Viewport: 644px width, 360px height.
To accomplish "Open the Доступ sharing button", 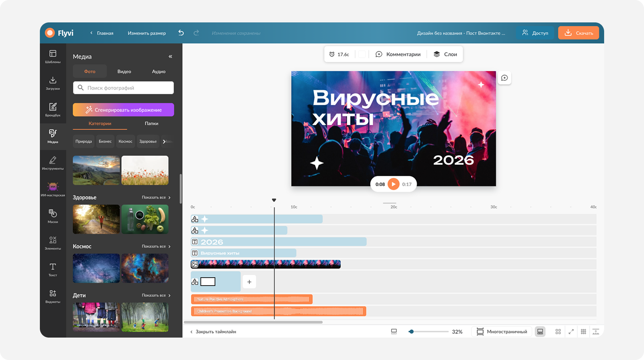I will click(535, 33).
